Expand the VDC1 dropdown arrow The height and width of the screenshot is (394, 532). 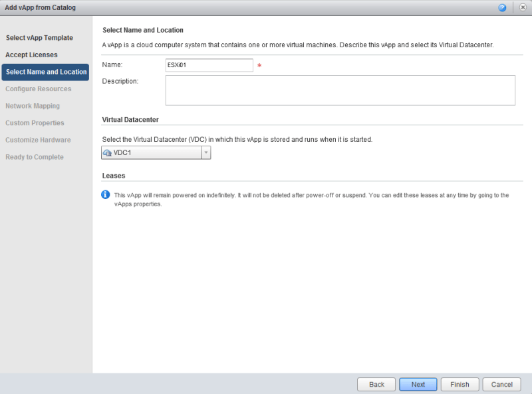coord(205,152)
